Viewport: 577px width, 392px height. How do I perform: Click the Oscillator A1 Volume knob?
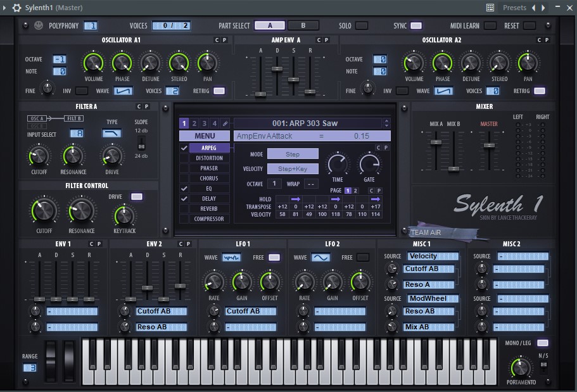[x=94, y=63]
